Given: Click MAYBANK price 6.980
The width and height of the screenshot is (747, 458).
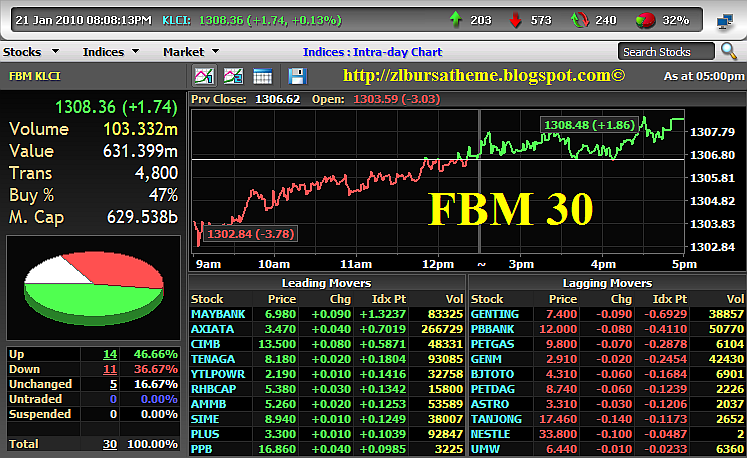Looking at the screenshot, I should click(281, 314).
